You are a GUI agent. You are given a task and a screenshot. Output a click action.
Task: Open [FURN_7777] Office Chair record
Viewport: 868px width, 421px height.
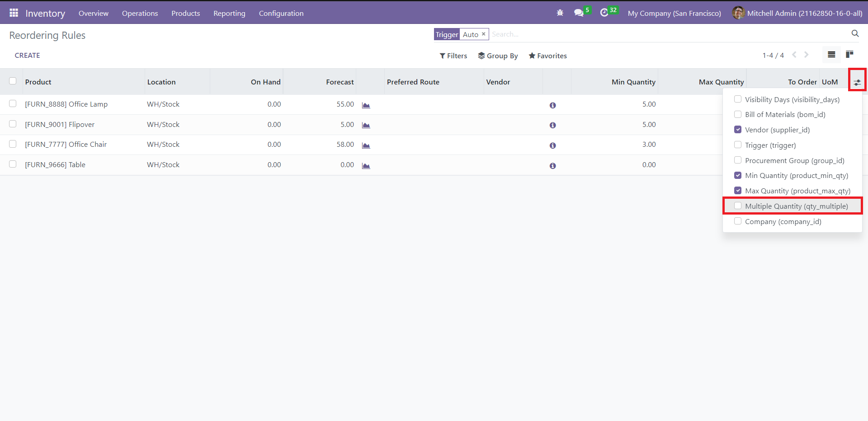(66, 144)
